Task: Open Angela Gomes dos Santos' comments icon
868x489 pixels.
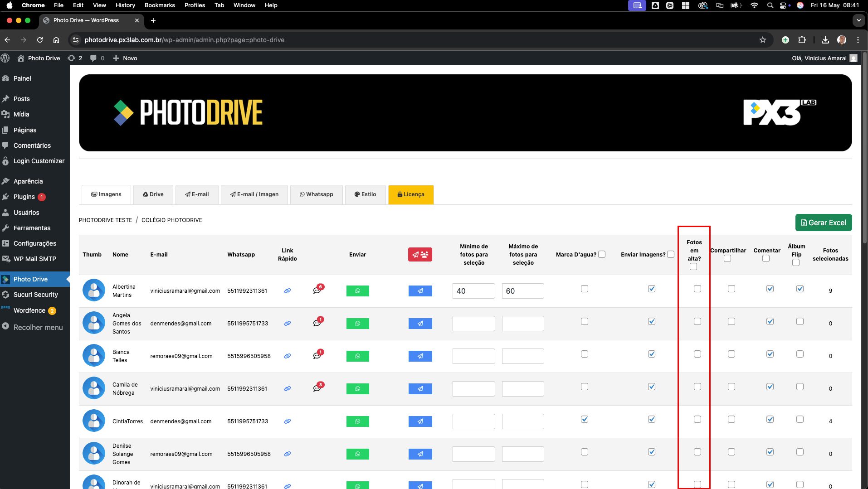Action: pos(317,323)
